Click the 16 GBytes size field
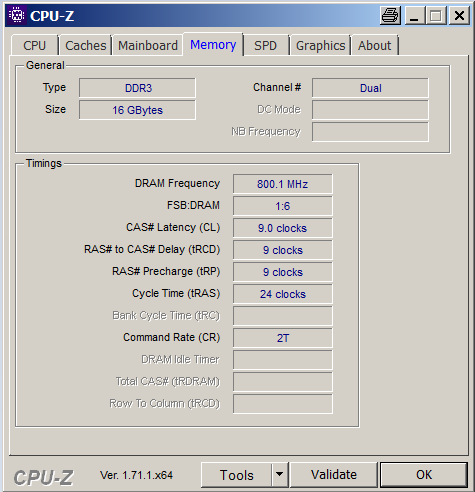 [137, 110]
